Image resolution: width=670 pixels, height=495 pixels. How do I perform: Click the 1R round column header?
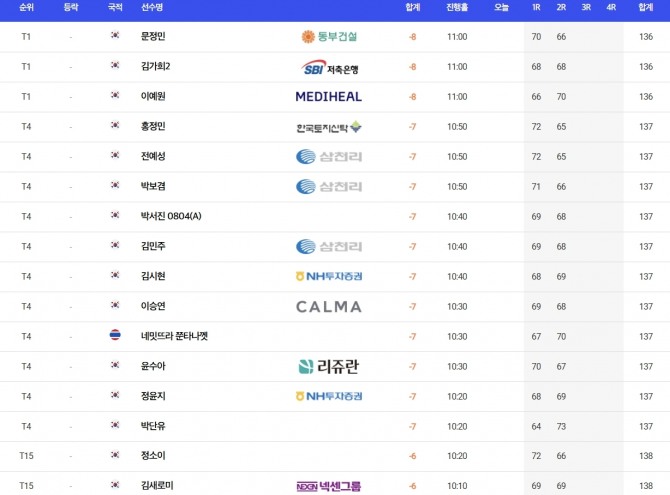click(x=536, y=7)
